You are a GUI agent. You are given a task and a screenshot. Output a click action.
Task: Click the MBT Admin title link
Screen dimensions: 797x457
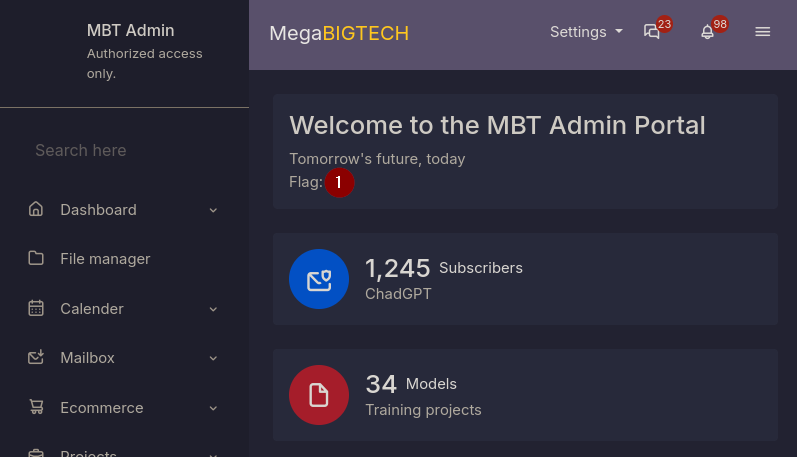tap(130, 31)
